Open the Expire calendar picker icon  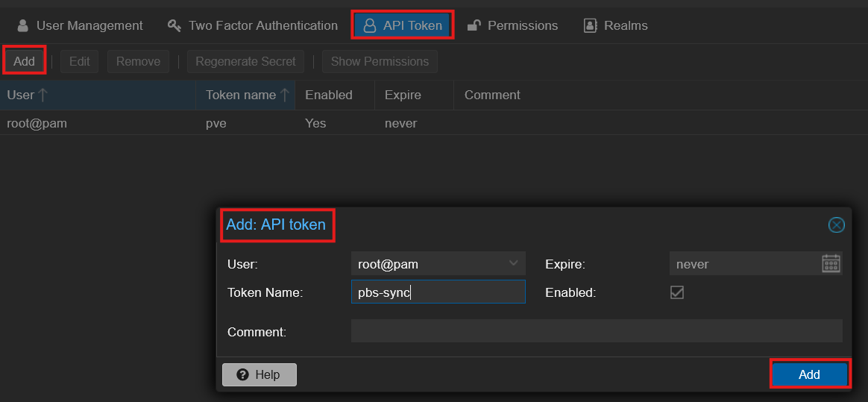[831, 263]
